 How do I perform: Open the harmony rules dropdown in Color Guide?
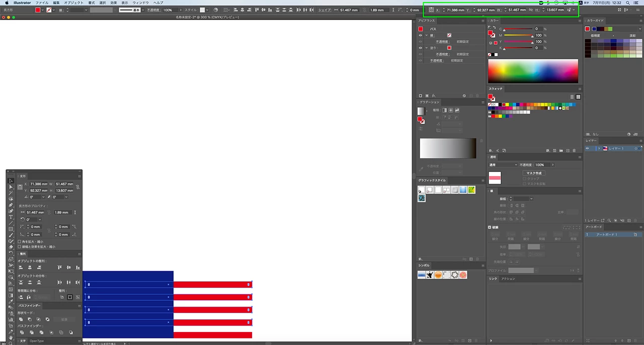[x=640, y=29]
